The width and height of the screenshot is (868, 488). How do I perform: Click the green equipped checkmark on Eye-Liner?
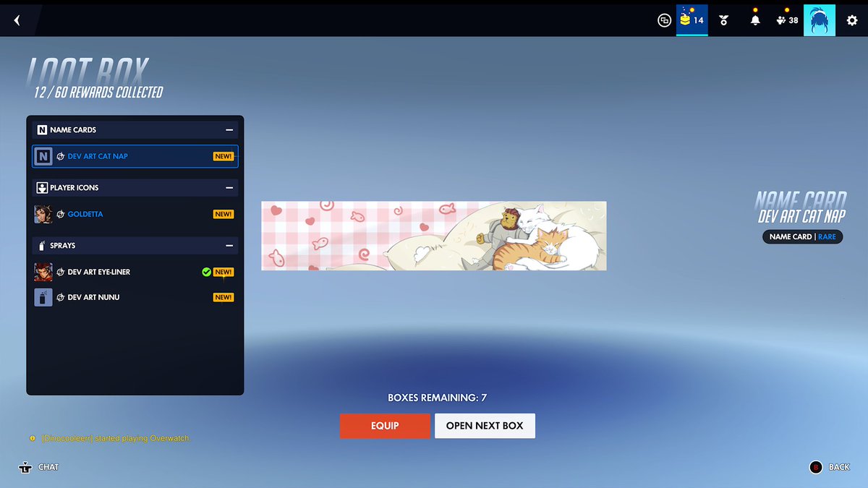(x=206, y=272)
